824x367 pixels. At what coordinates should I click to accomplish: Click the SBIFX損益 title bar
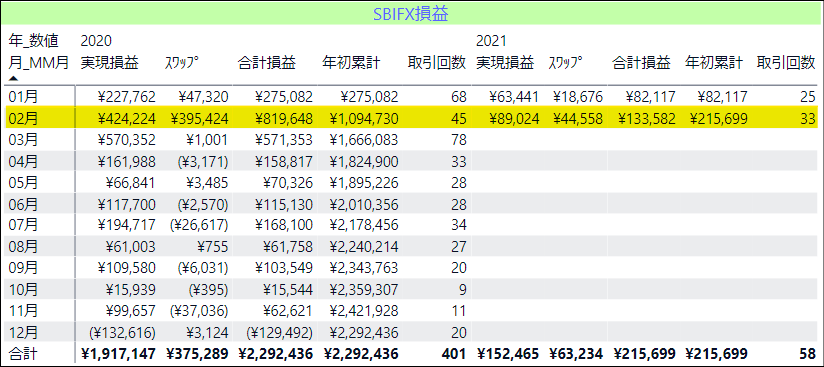point(411,13)
